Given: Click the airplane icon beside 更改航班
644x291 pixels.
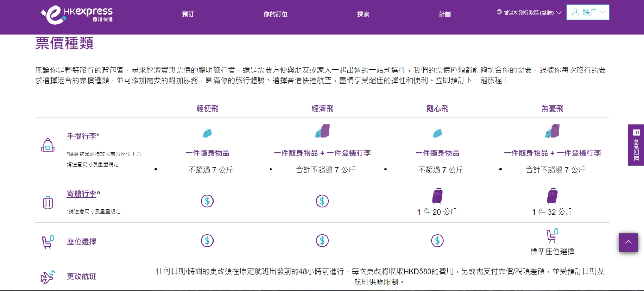Looking at the screenshot, I should click(x=48, y=277).
